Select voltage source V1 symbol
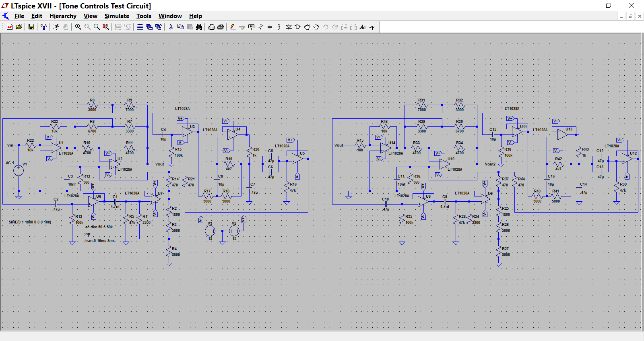 (x=19, y=170)
